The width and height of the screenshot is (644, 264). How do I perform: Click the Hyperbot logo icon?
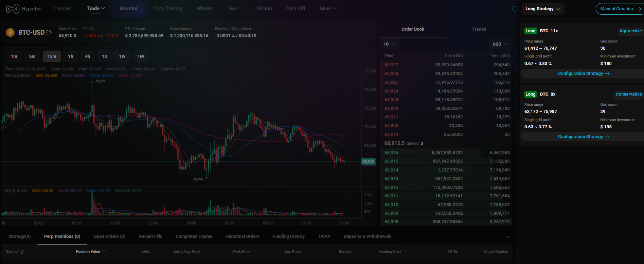pos(13,9)
